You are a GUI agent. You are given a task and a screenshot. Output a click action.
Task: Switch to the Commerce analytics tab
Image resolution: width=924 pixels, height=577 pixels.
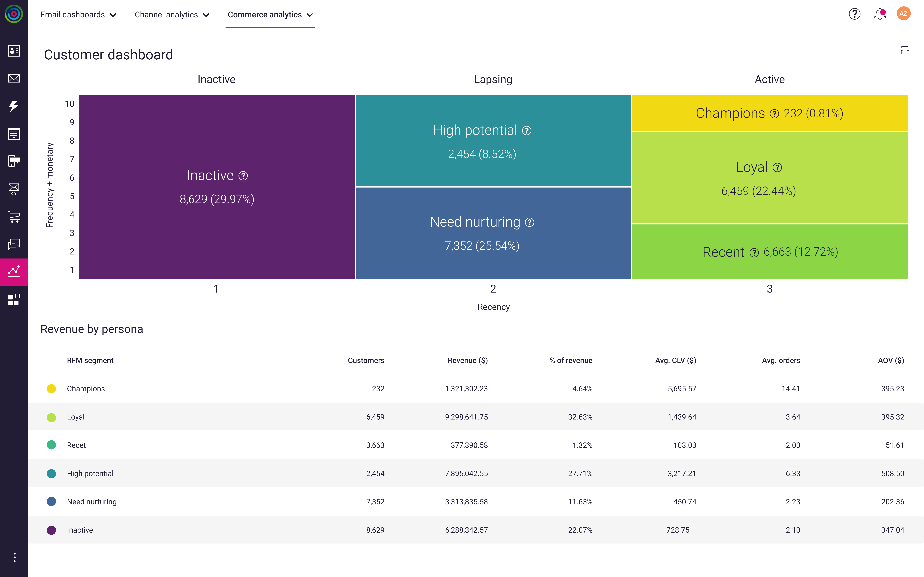pyautogui.click(x=265, y=15)
